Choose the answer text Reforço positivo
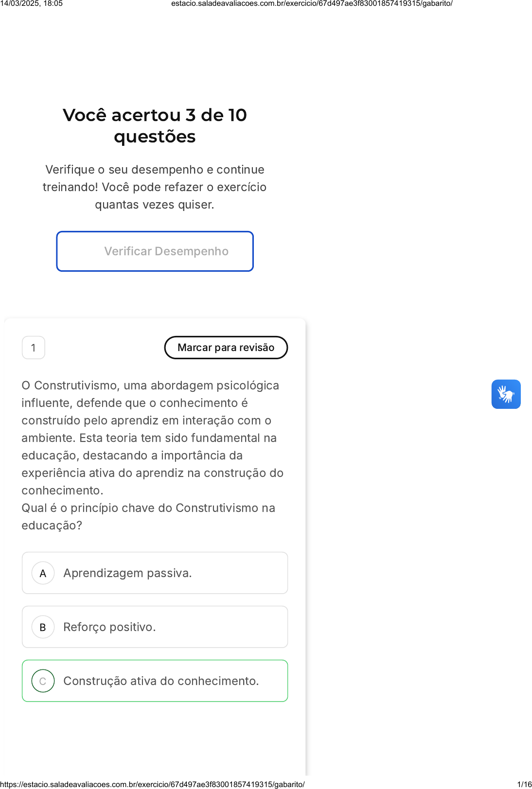The height and width of the screenshot is (789, 532). click(x=109, y=627)
